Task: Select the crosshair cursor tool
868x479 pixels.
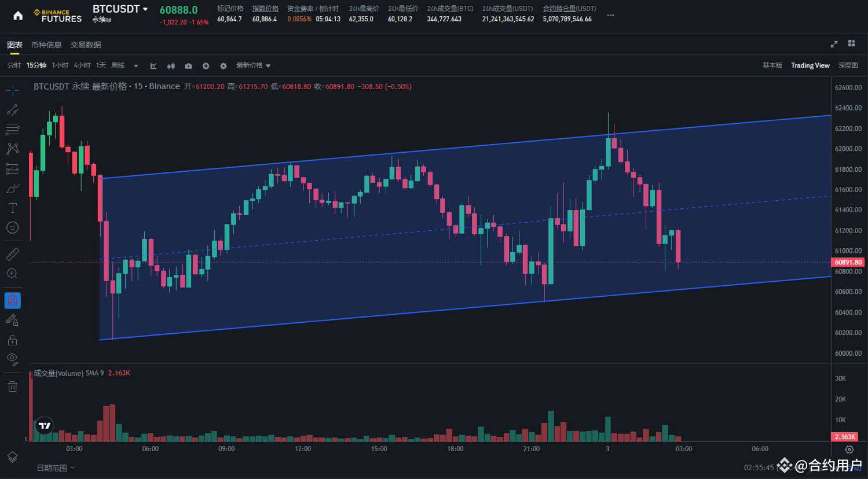Action: click(13, 90)
